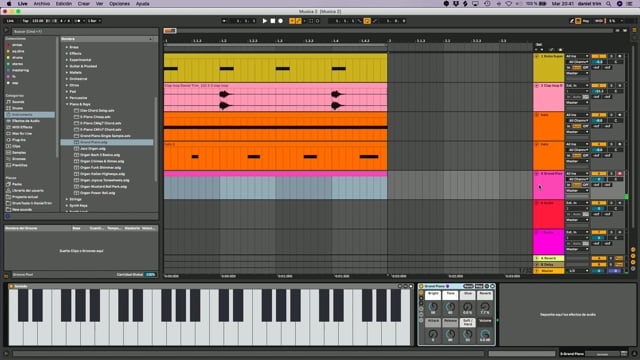Click the pink clip on the Grand Piano track
This screenshot has height=360, width=640.
tap(276, 174)
